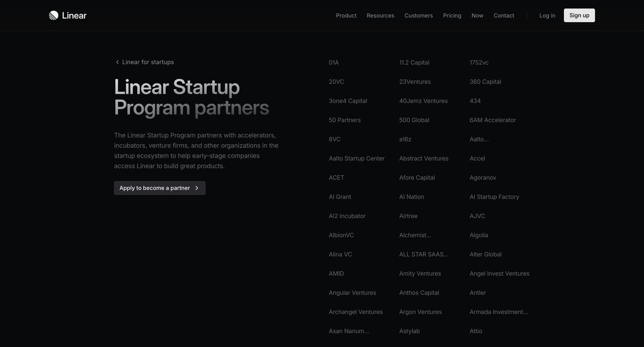This screenshot has height=347, width=644.
Task: Open the 01A partner link
Action: click(334, 63)
